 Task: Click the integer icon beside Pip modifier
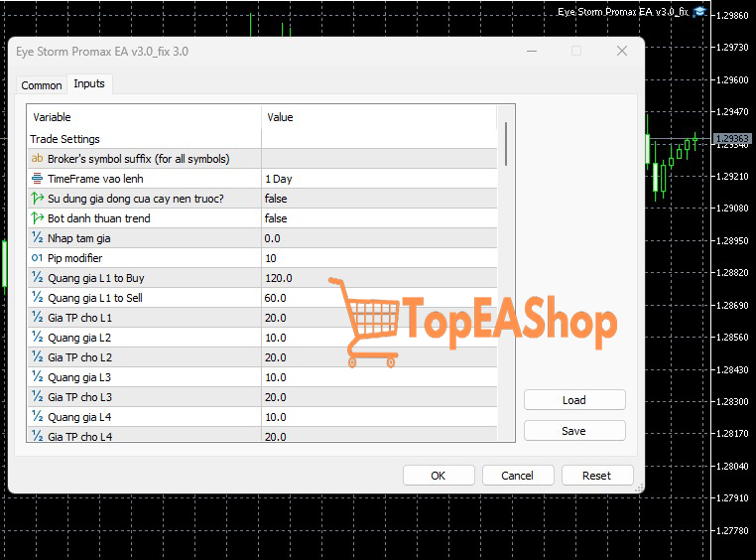(37, 257)
